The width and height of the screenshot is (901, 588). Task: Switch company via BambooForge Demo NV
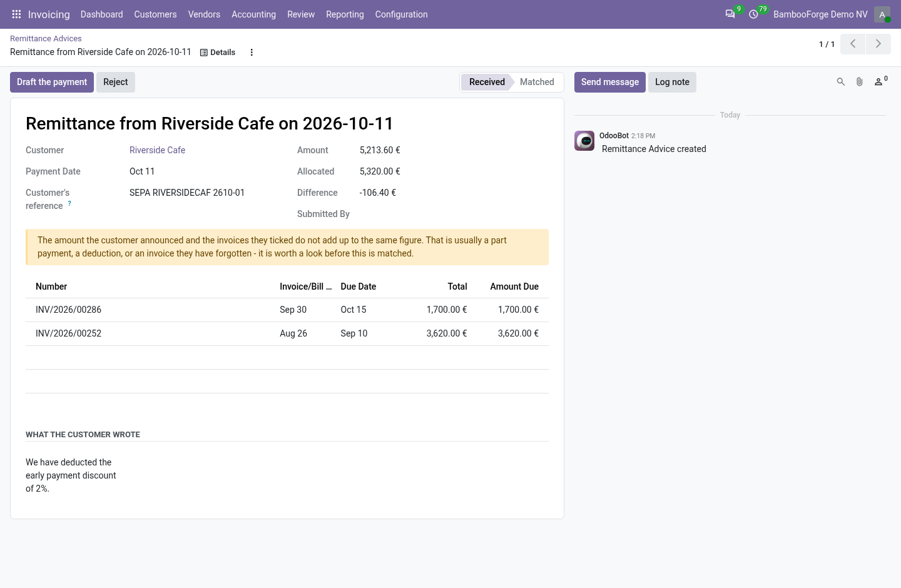point(820,14)
